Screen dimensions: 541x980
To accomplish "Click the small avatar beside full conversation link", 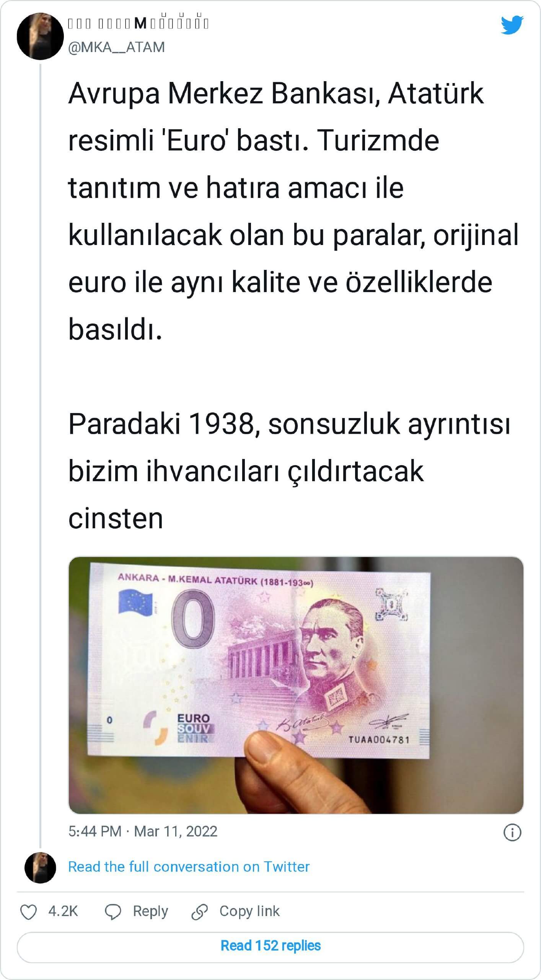I will [x=40, y=867].
